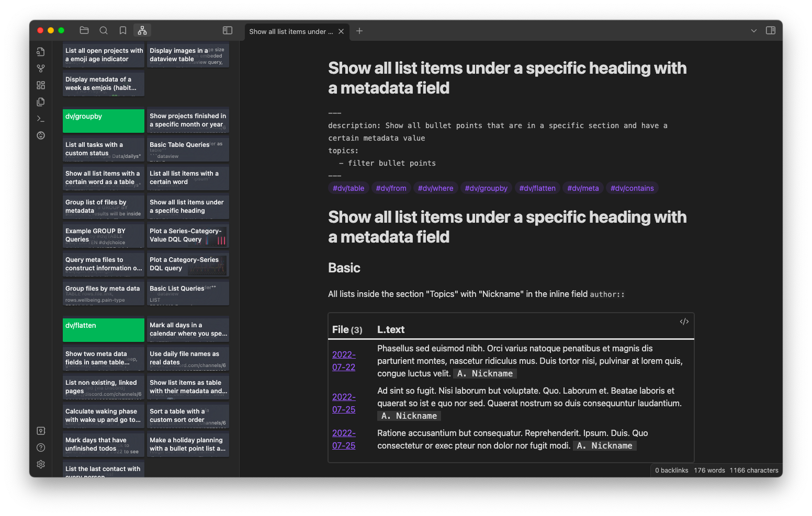
Task: Open the copy documents ribbon icon
Action: (x=41, y=102)
